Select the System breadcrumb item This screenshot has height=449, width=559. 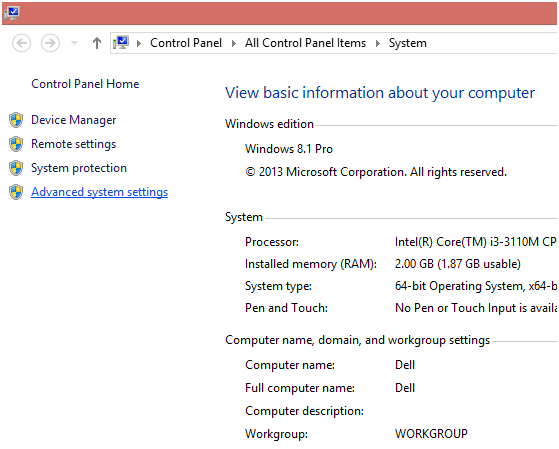coord(407,44)
